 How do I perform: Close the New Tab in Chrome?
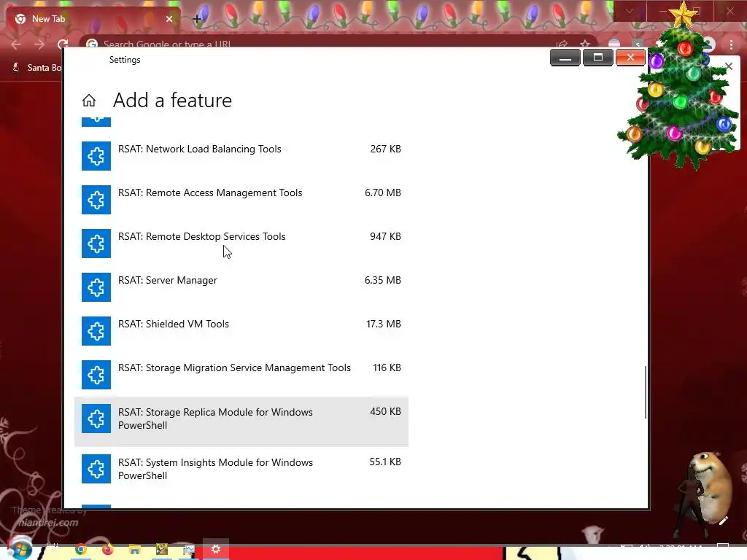(169, 19)
